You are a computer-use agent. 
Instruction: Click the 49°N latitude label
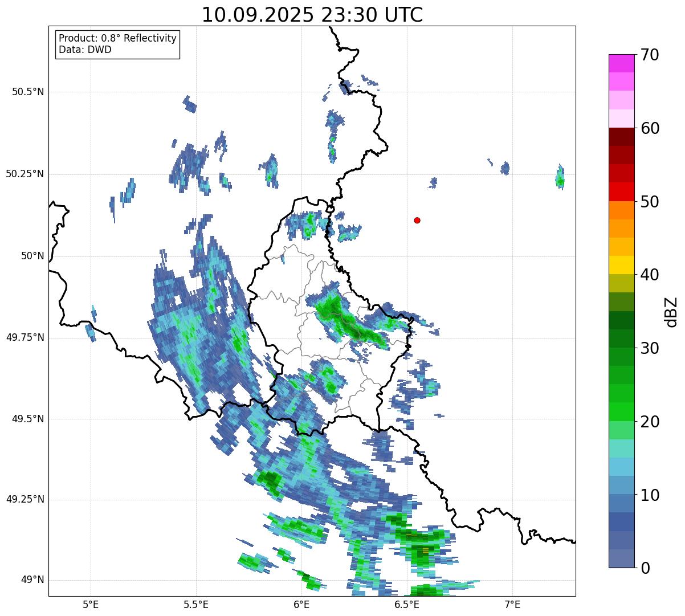pyautogui.click(x=32, y=580)
